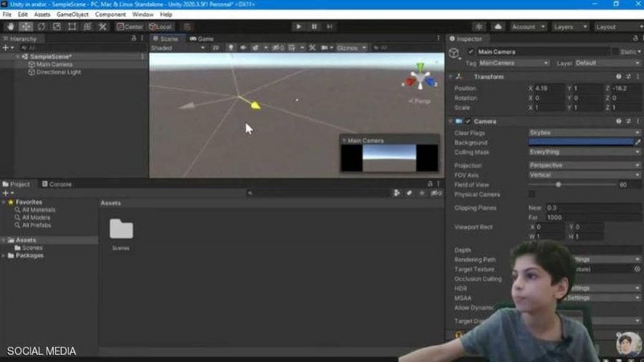Edit Position X value field
This screenshot has width=644, height=362.
pyautogui.click(x=549, y=88)
